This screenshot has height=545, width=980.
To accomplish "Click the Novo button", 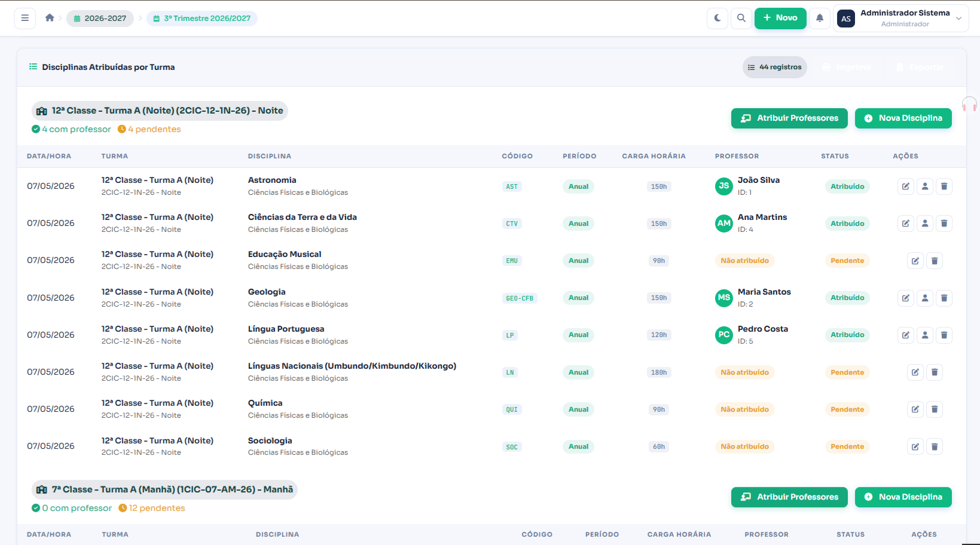I will 780,18.
